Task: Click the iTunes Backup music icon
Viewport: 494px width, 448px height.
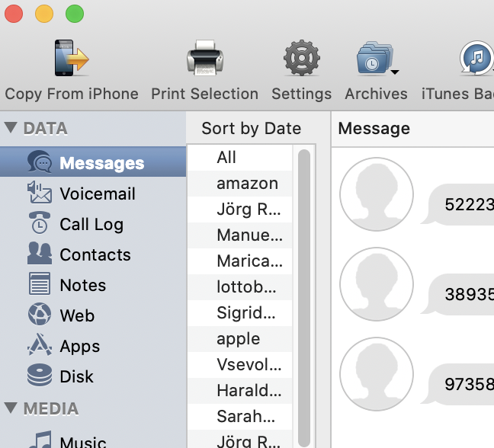Action: 476,58
